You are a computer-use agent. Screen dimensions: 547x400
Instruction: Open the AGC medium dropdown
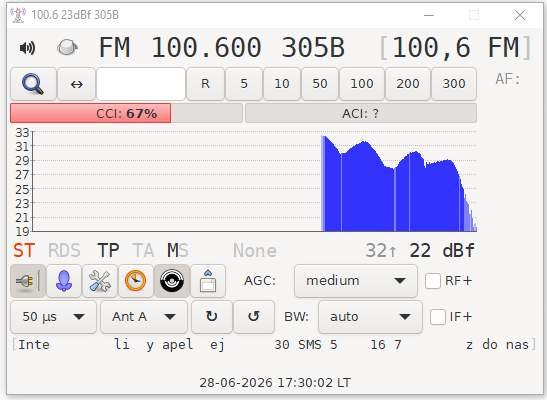tap(355, 281)
